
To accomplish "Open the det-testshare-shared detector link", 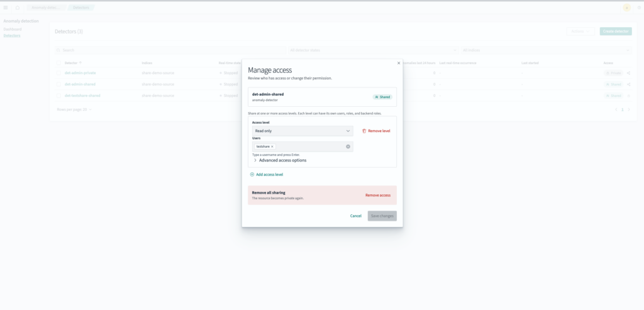I will [82, 96].
